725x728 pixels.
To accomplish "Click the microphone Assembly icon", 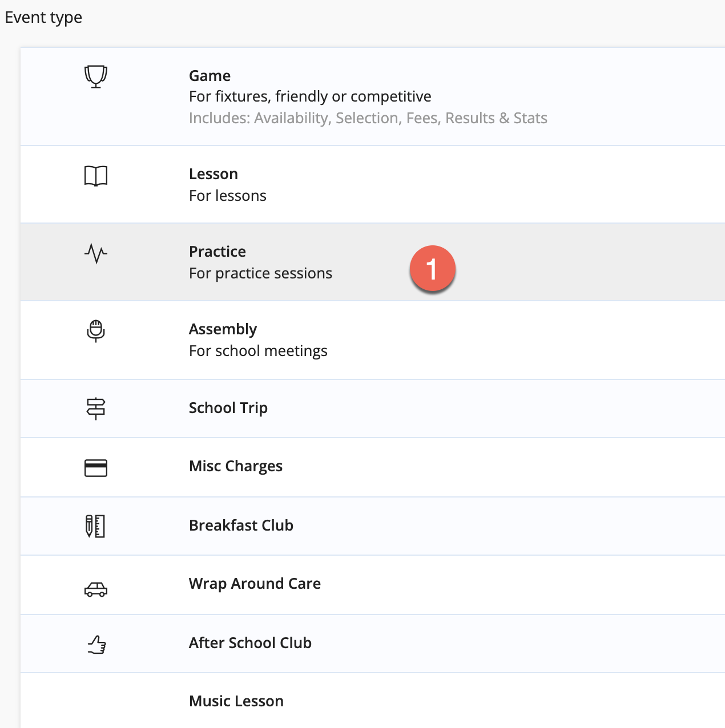I will (96, 331).
